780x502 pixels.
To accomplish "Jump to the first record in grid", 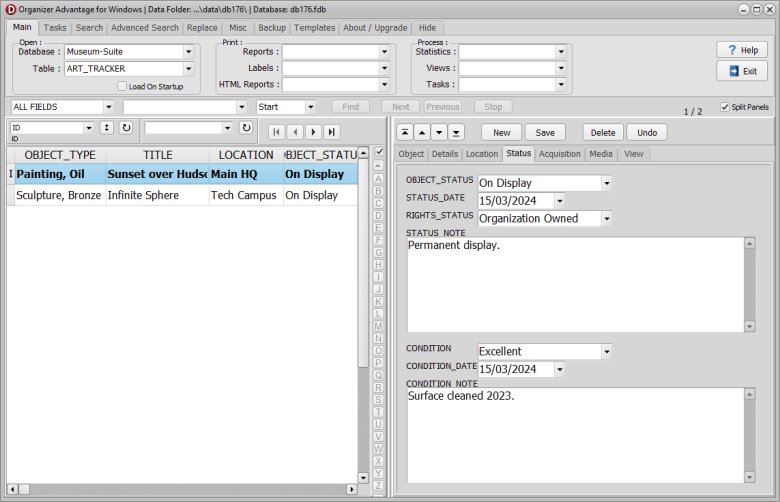I will 277,132.
